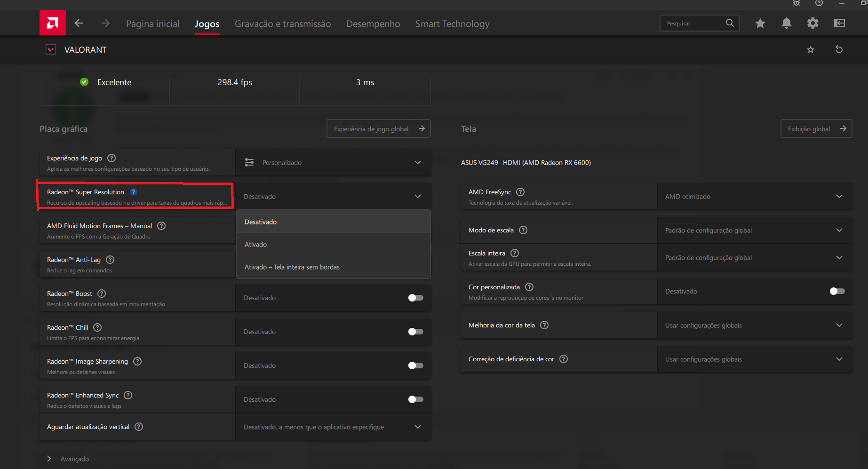Screen dimensions: 868x469
Task: Open Modo de escala dropdown
Action: click(x=755, y=230)
